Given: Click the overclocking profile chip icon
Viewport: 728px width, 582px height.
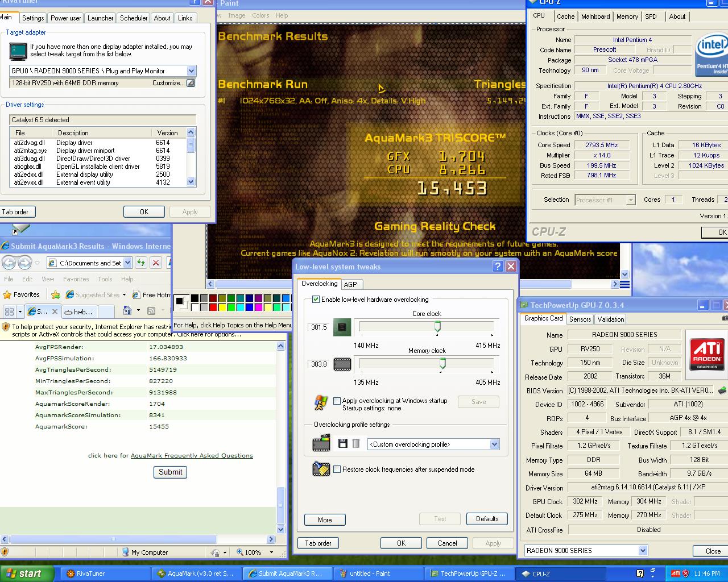Looking at the screenshot, I should (x=321, y=443).
